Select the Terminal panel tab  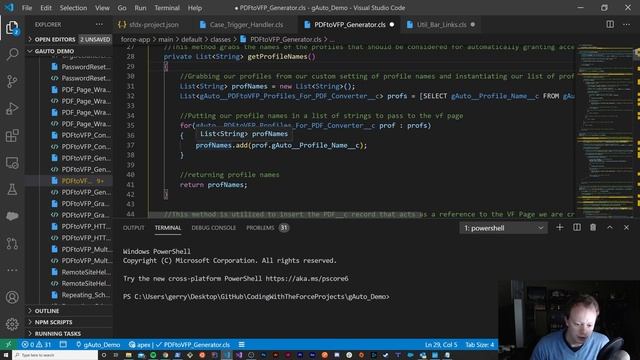(168, 228)
